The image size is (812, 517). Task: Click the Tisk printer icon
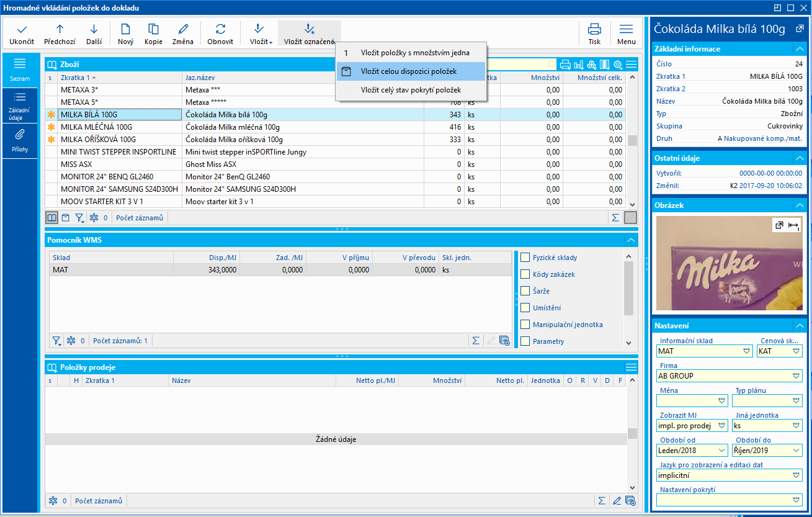click(594, 29)
